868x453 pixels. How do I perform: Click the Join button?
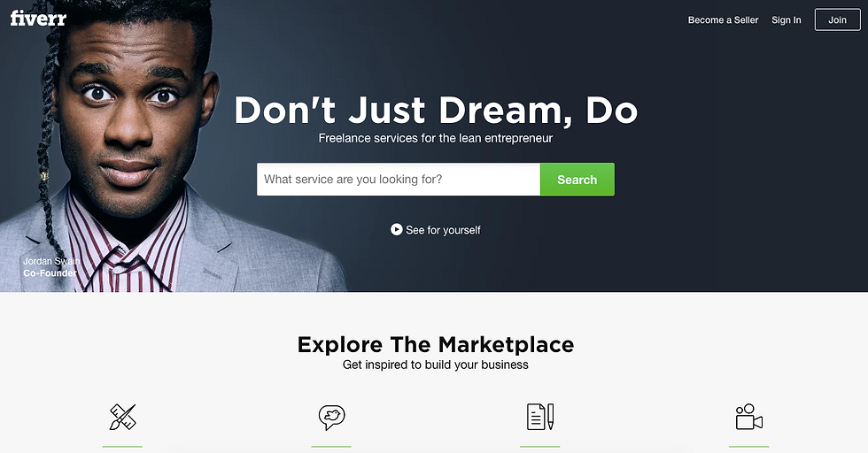pos(837,20)
